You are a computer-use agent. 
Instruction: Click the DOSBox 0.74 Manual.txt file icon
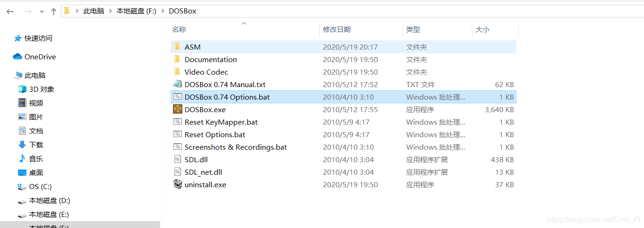coord(178,84)
